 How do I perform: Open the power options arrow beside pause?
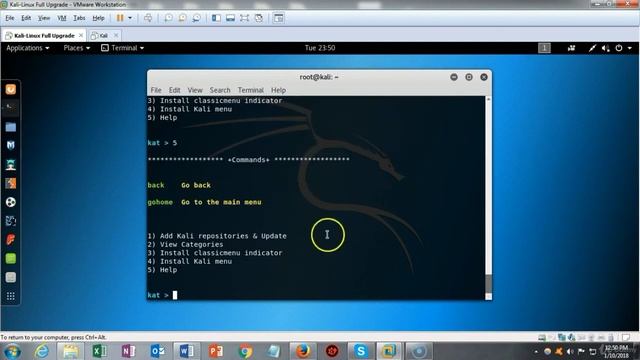click(x=130, y=18)
